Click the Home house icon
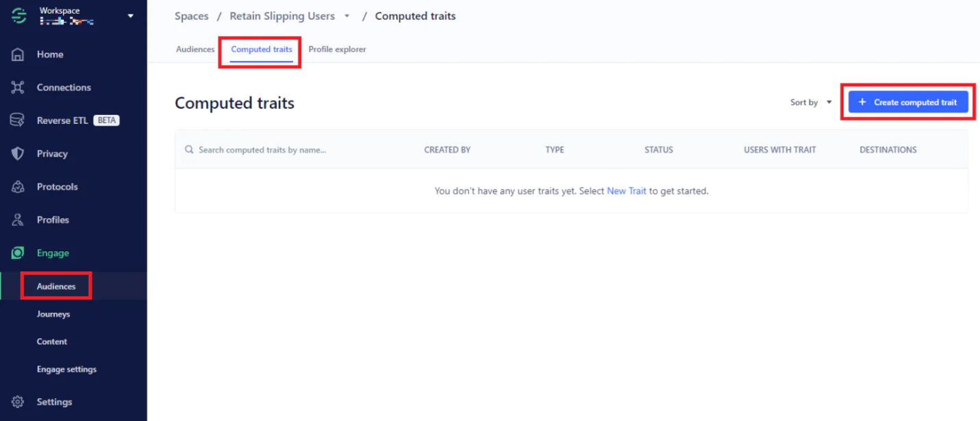This screenshot has height=421, width=980. [x=18, y=55]
